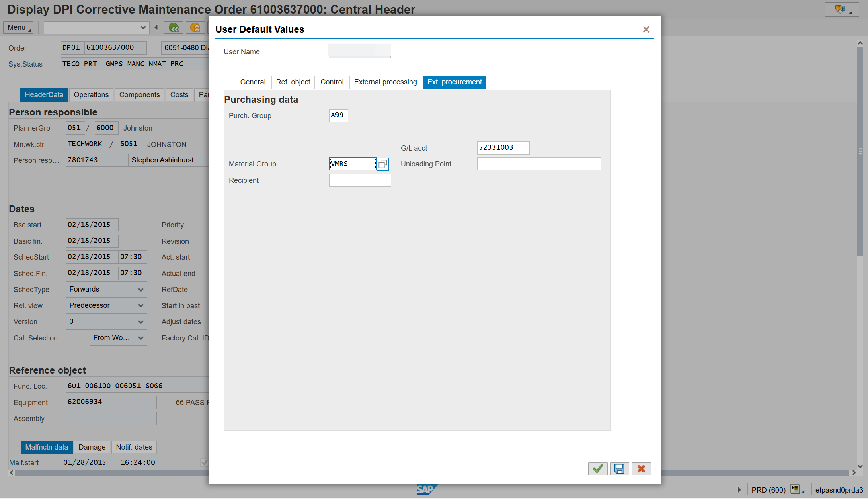Image resolution: width=868 pixels, height=499 pixels.
Task: Click the vertical scrollbar thumb
Action: [x=860, y=151]
